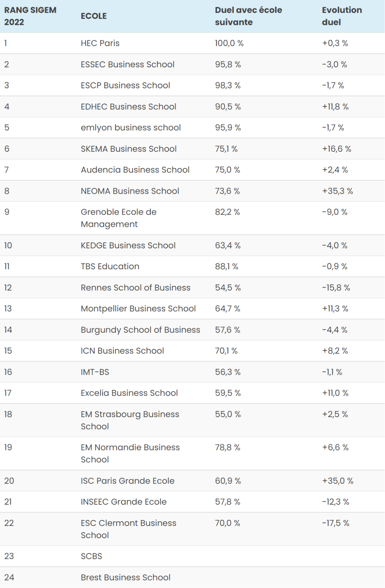Screen dimensions: 385x588
Task: Select Grenoble Ecole de Management entry
Action: pos(118,218)
